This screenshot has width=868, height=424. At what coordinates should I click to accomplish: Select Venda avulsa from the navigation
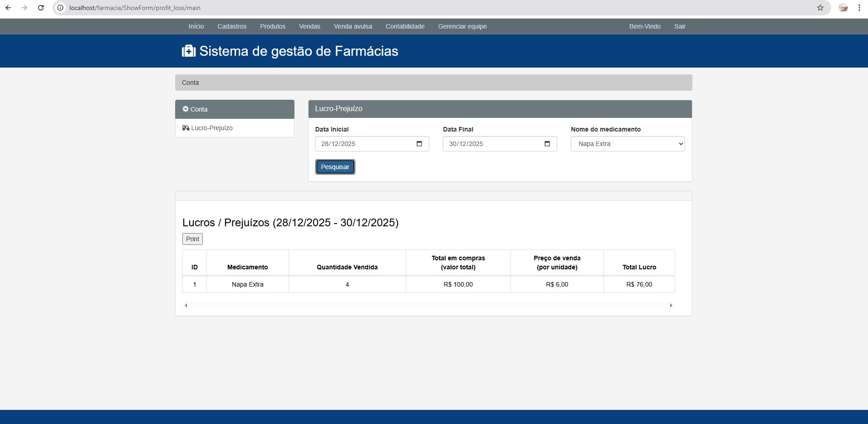[x=353, y=26]
